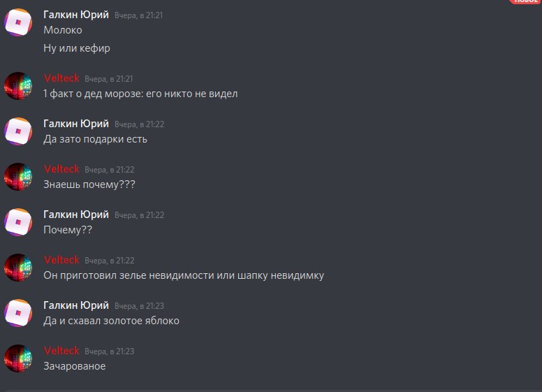Click the new messages red badge
Image resolution: width=542 pixels, height=392 pixels.
(x=525, y=1)
